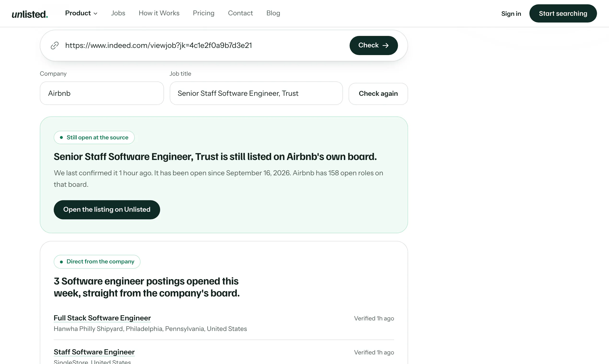Open the Jobs page
Screen dimensions: 609x364
click(x=118, y=13)
